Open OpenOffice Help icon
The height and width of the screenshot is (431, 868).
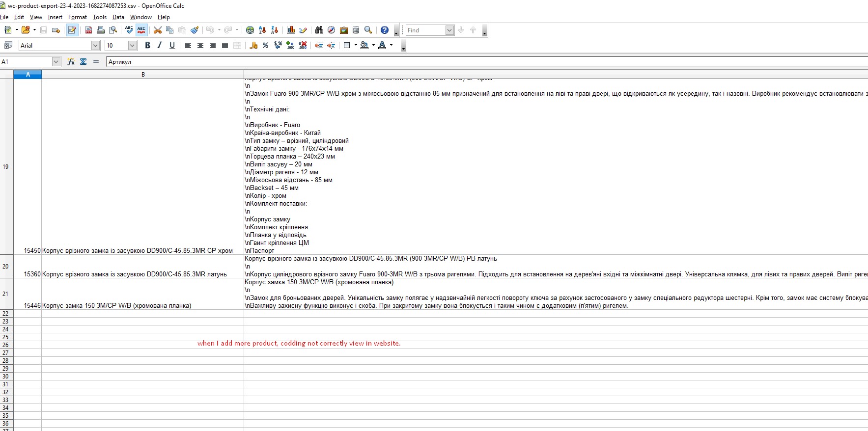(x=385, y=30)
